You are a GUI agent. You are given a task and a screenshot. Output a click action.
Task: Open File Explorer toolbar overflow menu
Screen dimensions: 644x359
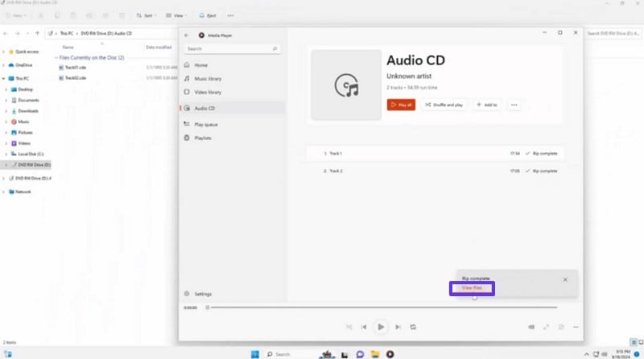[230, 15]
